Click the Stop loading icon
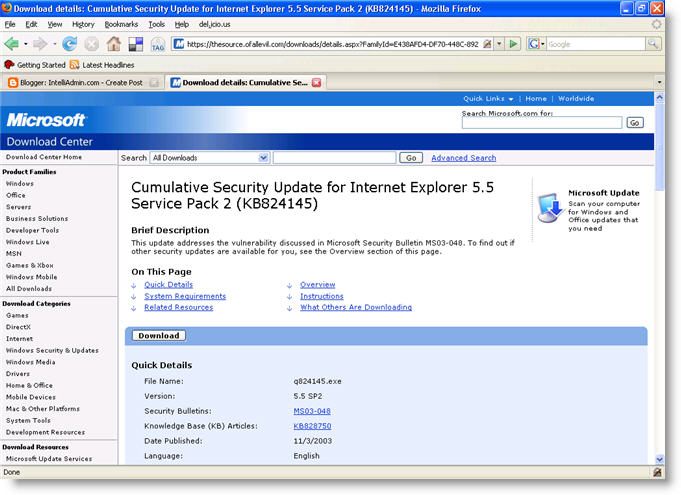Viewport: 681px width, 495px height. pyautogui.click(x=92, y=44)
